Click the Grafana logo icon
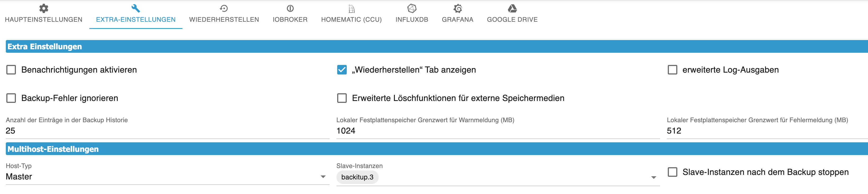The width and height of the screenshot is (868, 194). pos(457,8)
